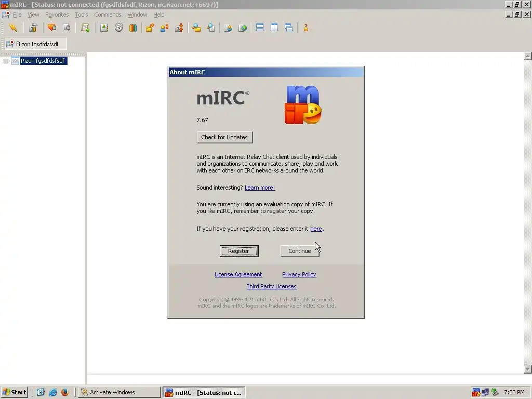This screenshot has width=532, height=399.
Task: Open the Colors crayons toolbar icon
Action: tap(133, 28)
